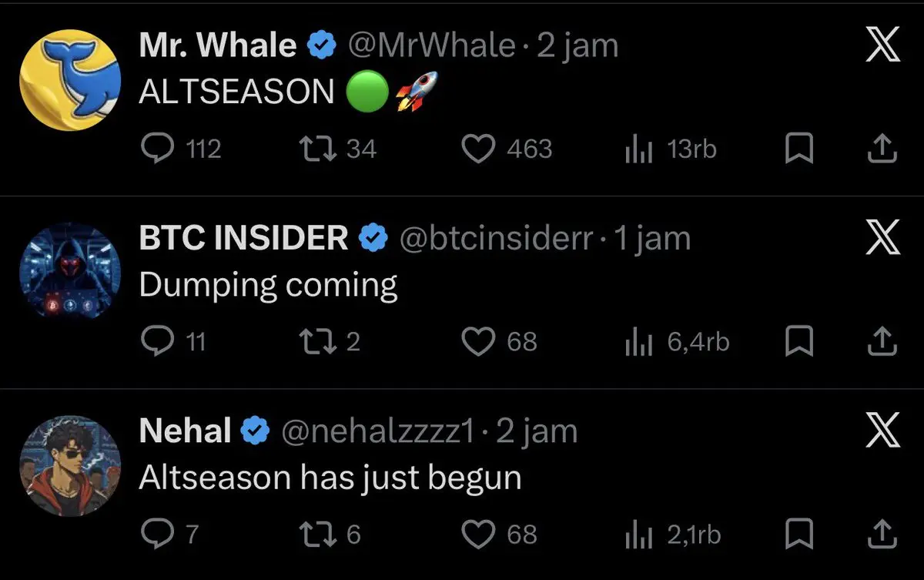
Task: Reply to Nehal's Altseason post
Action: coord(159,534)
